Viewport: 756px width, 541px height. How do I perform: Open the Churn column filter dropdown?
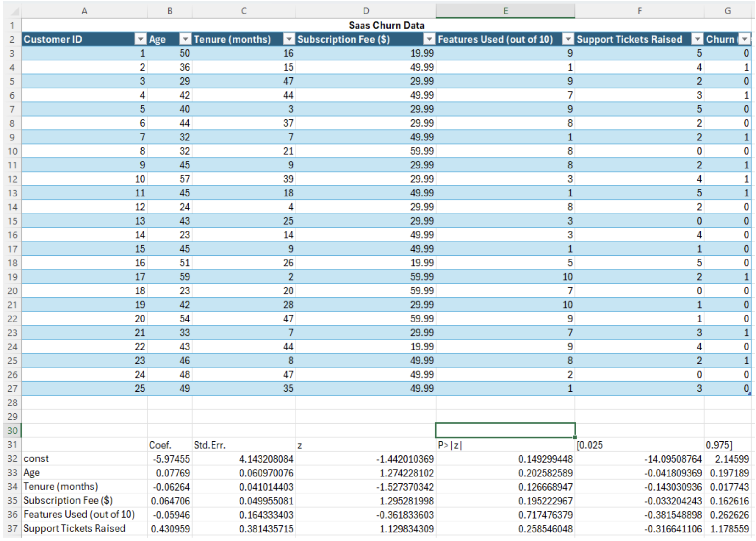click(x=745, y=40)
